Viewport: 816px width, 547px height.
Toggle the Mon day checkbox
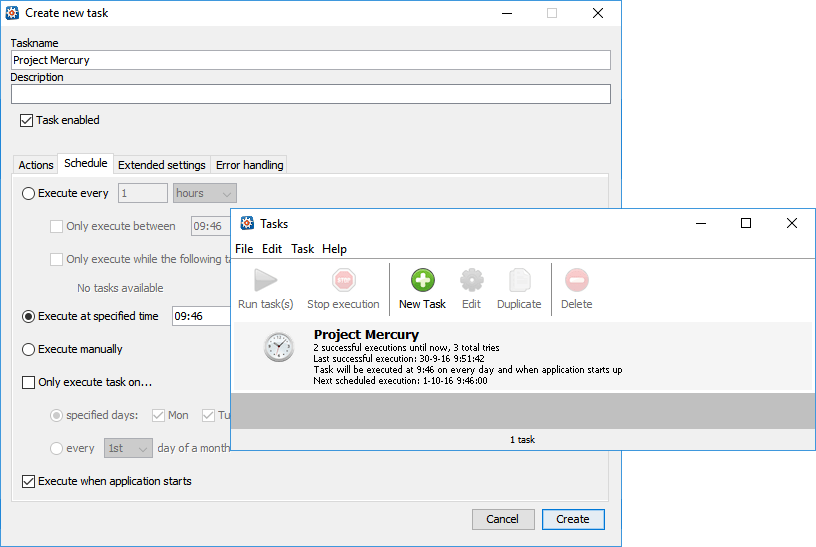pyautogui.click(x=158, y=415)
